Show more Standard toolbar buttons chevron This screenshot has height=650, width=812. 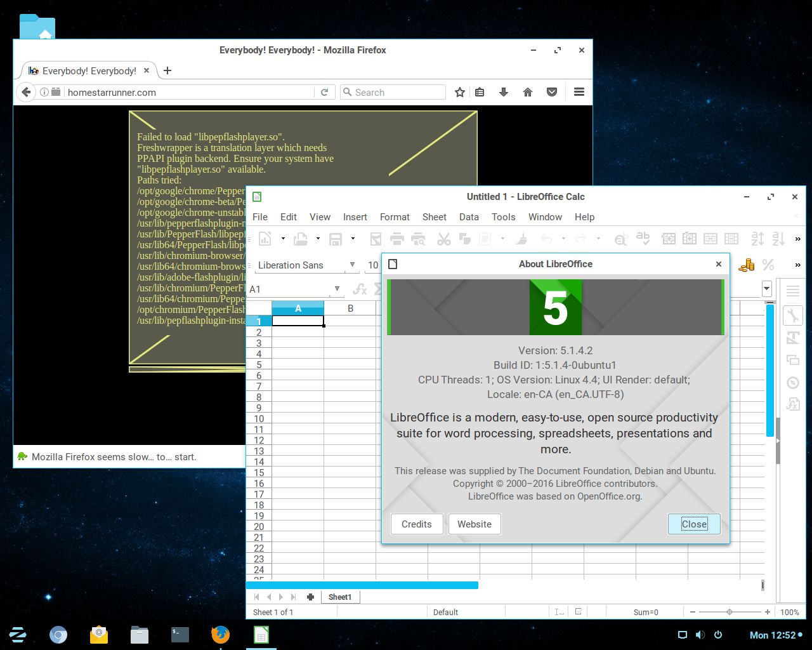coord(797,239)
